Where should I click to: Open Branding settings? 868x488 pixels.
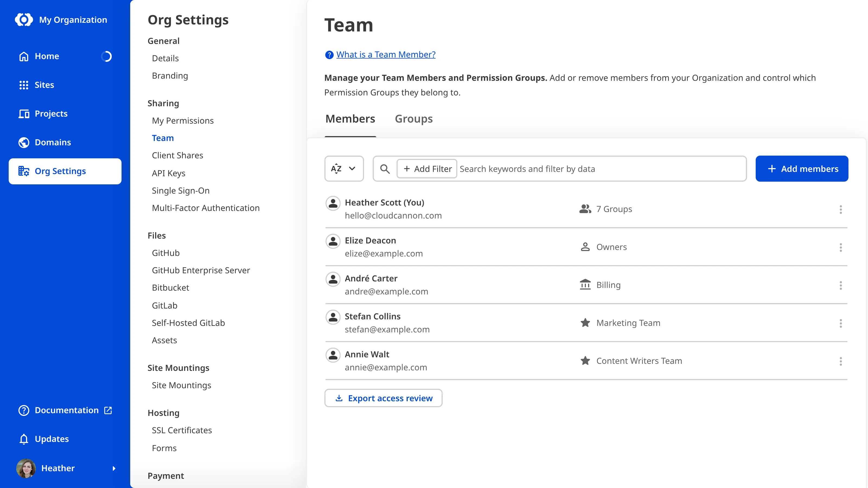170,76
